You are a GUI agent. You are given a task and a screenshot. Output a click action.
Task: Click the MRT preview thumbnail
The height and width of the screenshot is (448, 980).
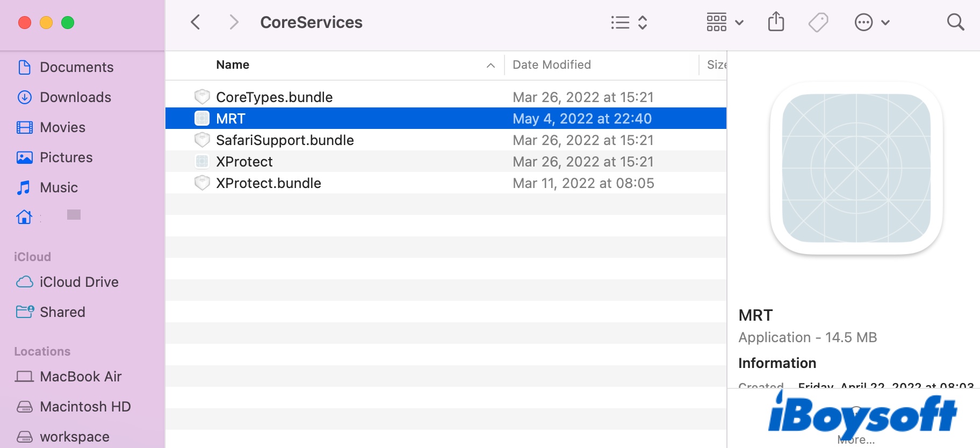coord(856,168)
